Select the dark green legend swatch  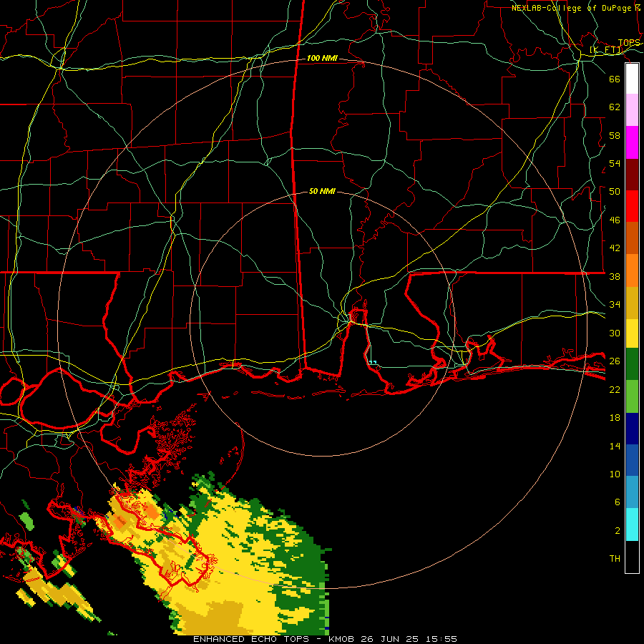[632, 364]
